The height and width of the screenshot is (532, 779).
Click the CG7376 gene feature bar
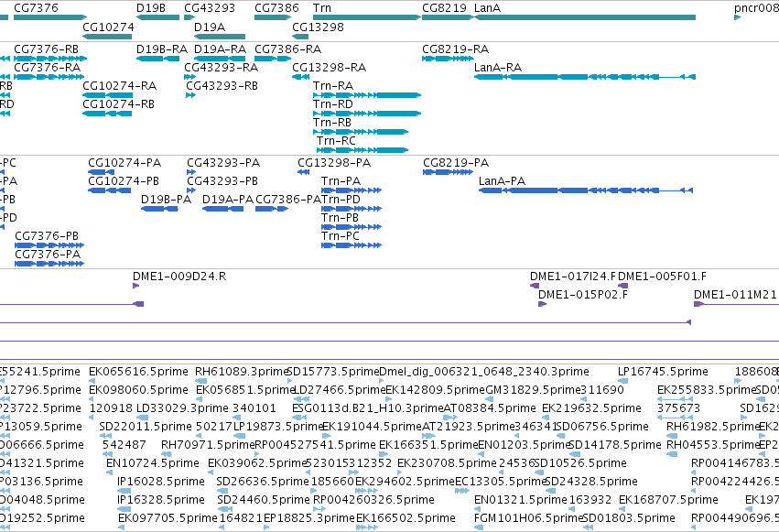(50, 17)
